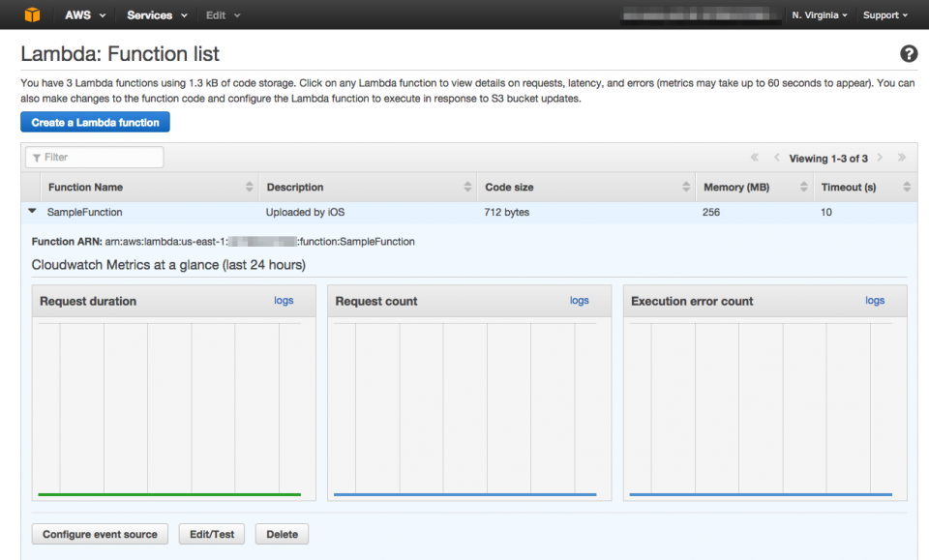Click the '712 bytes' code size cell

pyautogui.click(x=506, y=212)
